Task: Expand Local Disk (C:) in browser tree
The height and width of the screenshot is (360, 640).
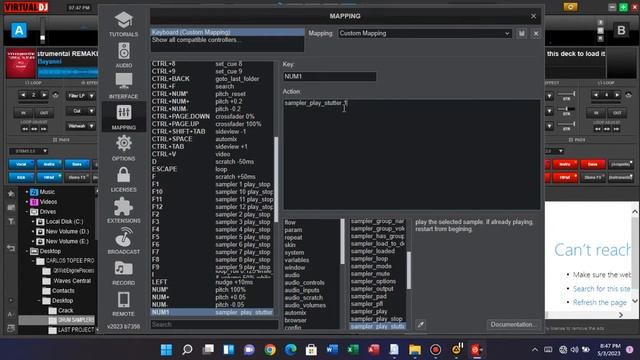Action: point(33,222)
